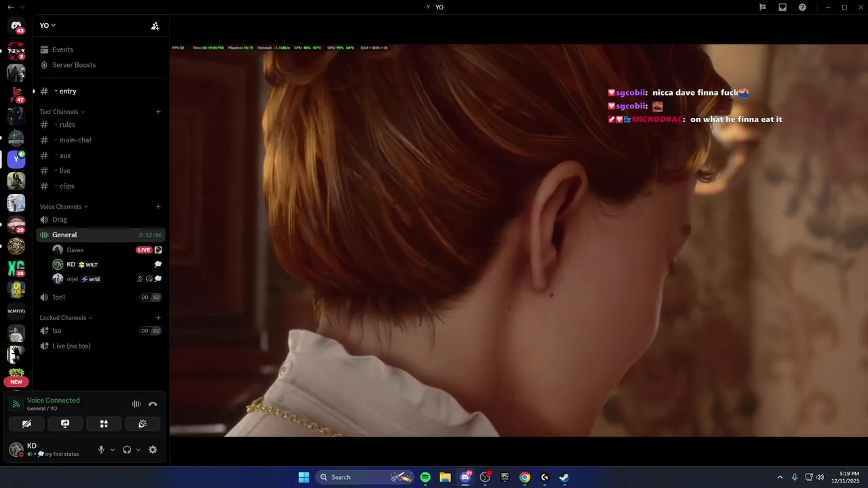Click the NEW unread mentions pill

(x=16, y=382)
